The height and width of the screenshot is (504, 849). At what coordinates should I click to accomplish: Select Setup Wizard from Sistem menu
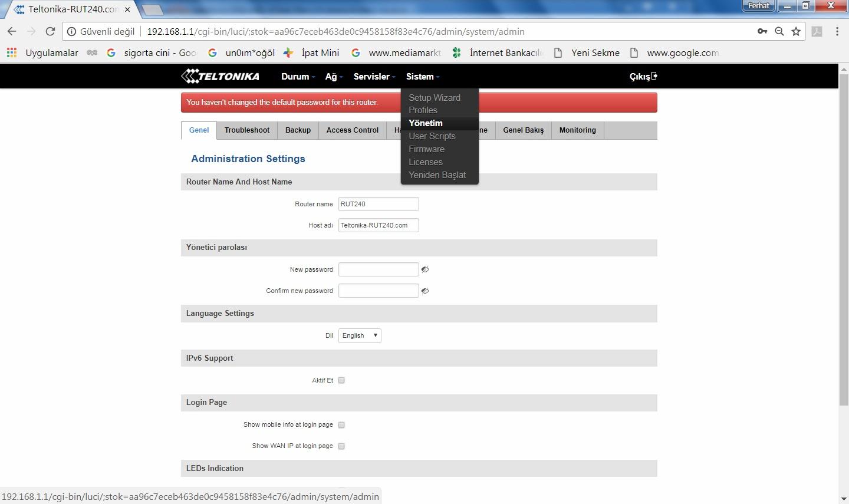coord(435,97)
